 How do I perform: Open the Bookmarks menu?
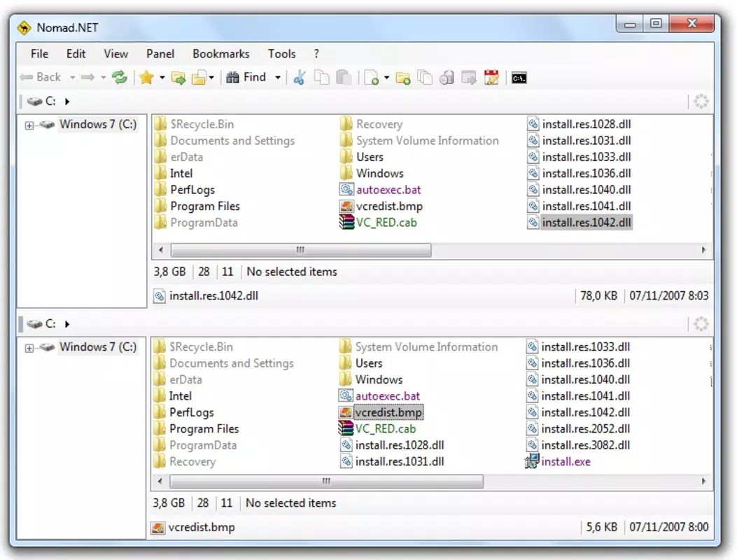(x=221, y=54)
